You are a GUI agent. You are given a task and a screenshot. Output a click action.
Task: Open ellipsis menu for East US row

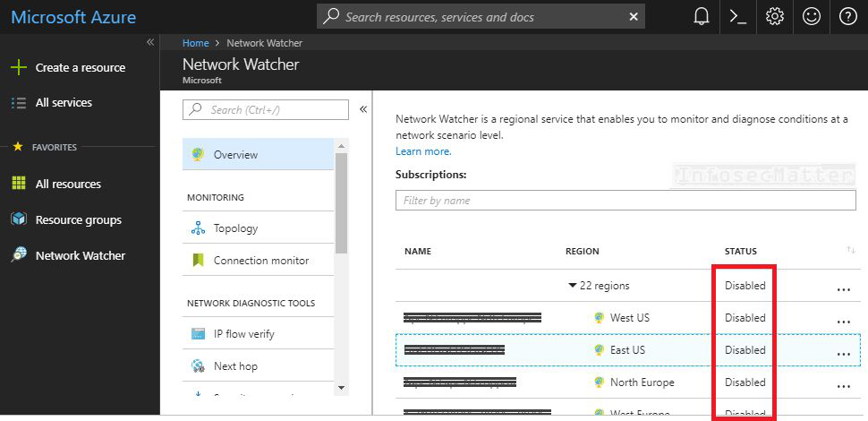844,353
